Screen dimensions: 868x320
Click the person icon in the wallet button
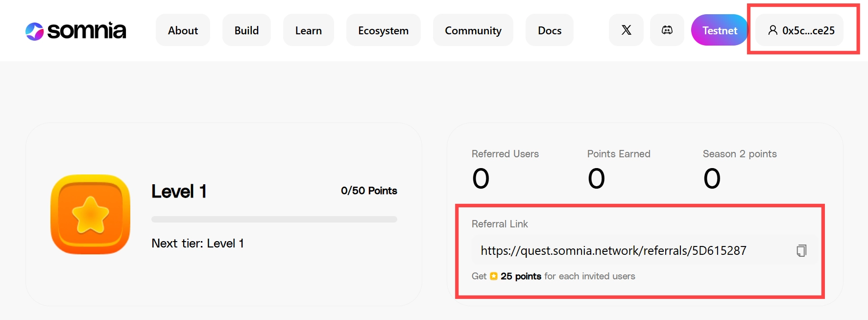coord(773,30)
